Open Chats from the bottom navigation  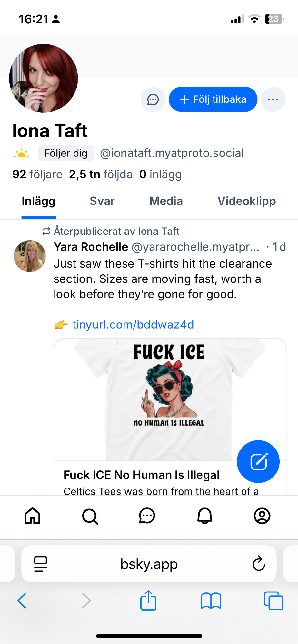point(147,516)
